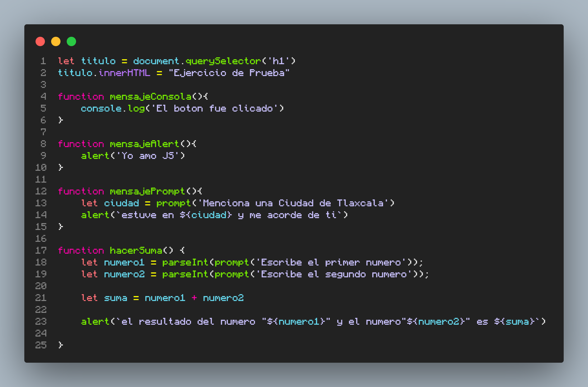Viewport: 588px width, 387px height.
Task: Click 'parseInt' on line 18
Action: coord(186,262)
